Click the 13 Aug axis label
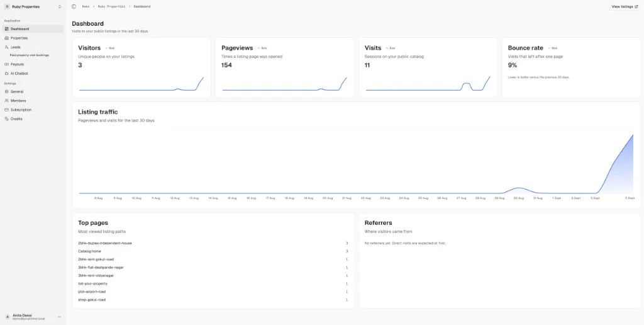The width and height of the screenshot is (644, 325). 194,198
